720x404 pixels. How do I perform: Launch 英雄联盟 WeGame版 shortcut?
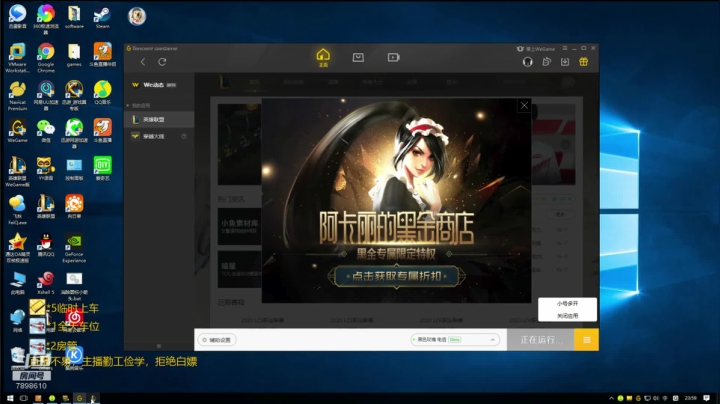(x=17, y=171)
